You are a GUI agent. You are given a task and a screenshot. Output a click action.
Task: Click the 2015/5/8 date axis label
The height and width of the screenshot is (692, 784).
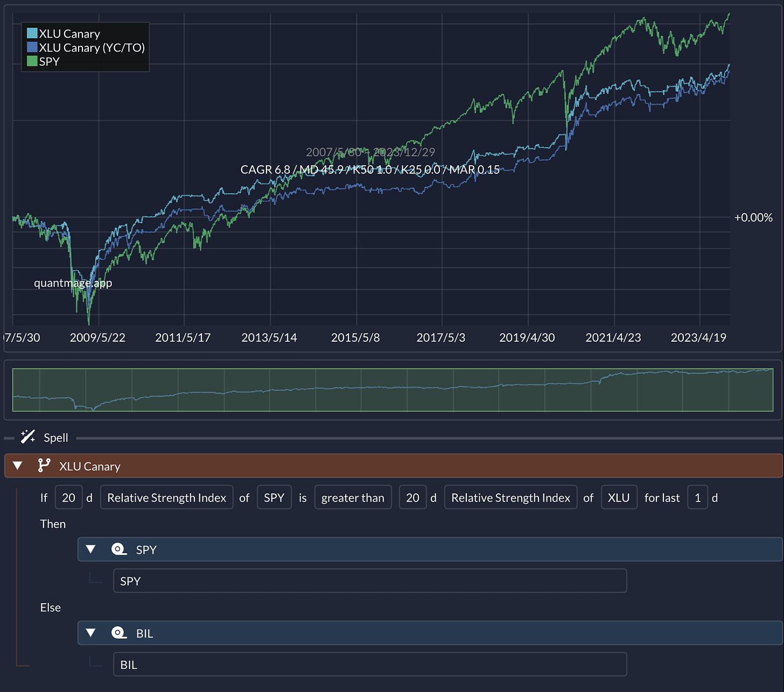coord(355,337)
